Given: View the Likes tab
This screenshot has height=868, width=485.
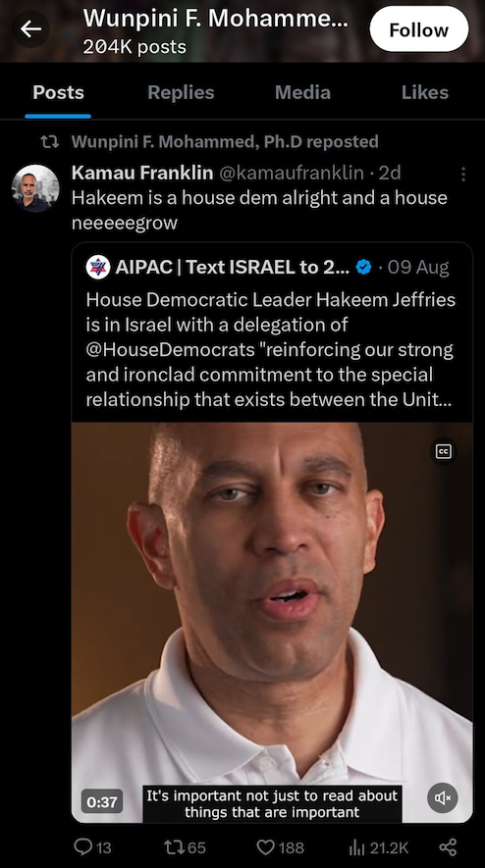Looking at the screenshot, I should click(x=424, y=92).
